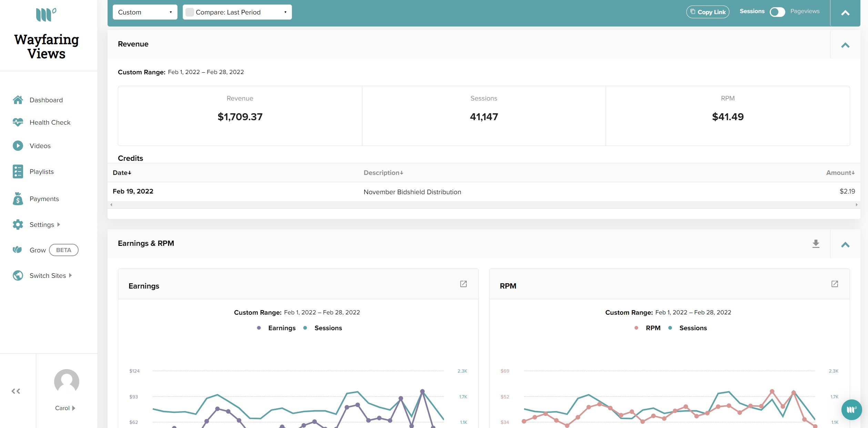
Task: Go to Videos menu item
Action: (40, 146)
